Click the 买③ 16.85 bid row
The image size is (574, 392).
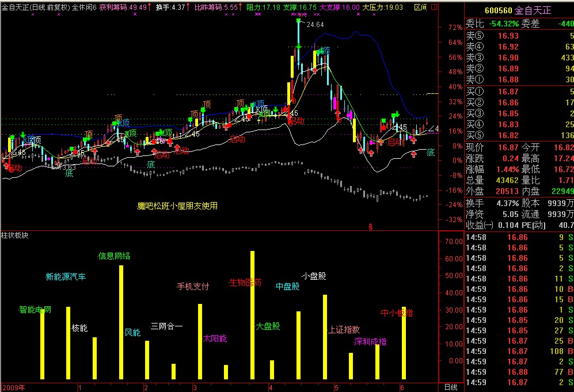519,113
